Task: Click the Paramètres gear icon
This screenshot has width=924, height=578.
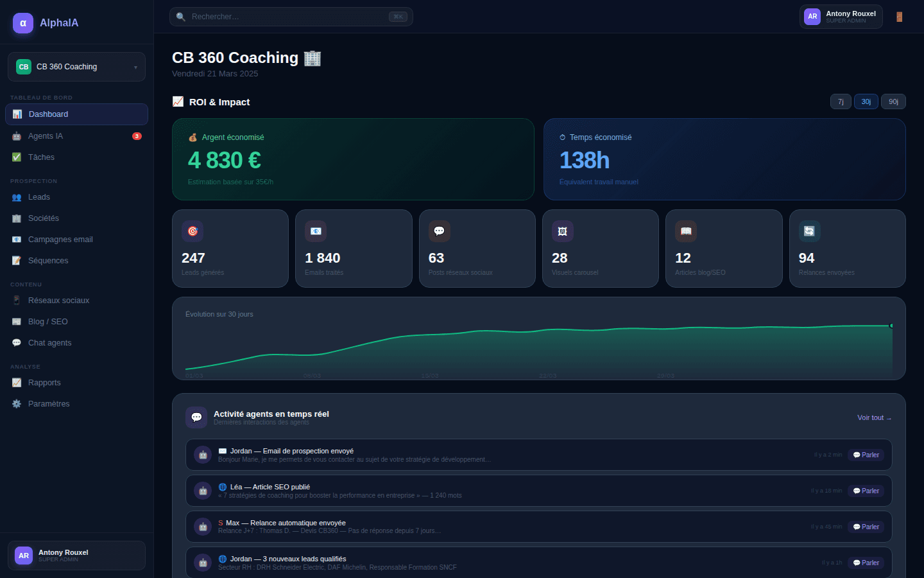Action: (x=15, y=403)
